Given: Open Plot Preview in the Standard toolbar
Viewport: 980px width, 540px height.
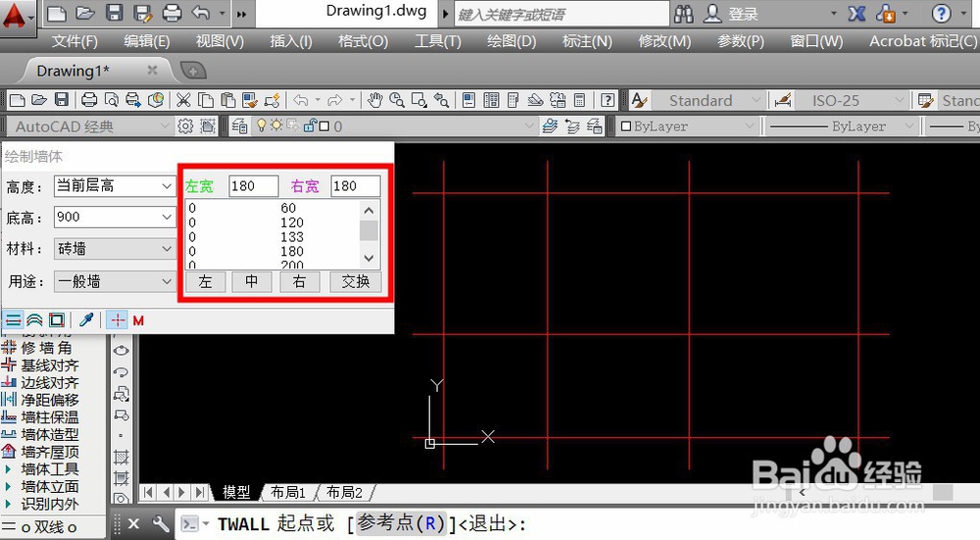Looking at the screenshot, I should coord(112,100).
